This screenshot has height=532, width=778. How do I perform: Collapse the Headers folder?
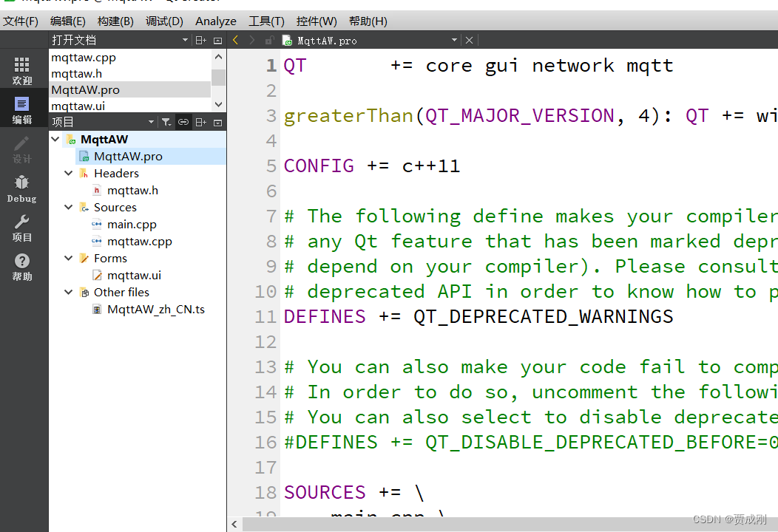click(x=69, y=173)
